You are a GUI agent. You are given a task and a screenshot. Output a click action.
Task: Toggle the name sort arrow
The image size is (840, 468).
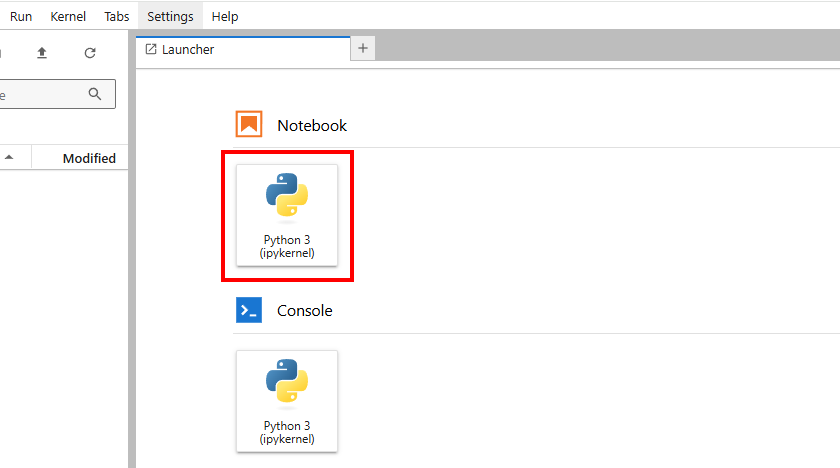tap(9, 157)
